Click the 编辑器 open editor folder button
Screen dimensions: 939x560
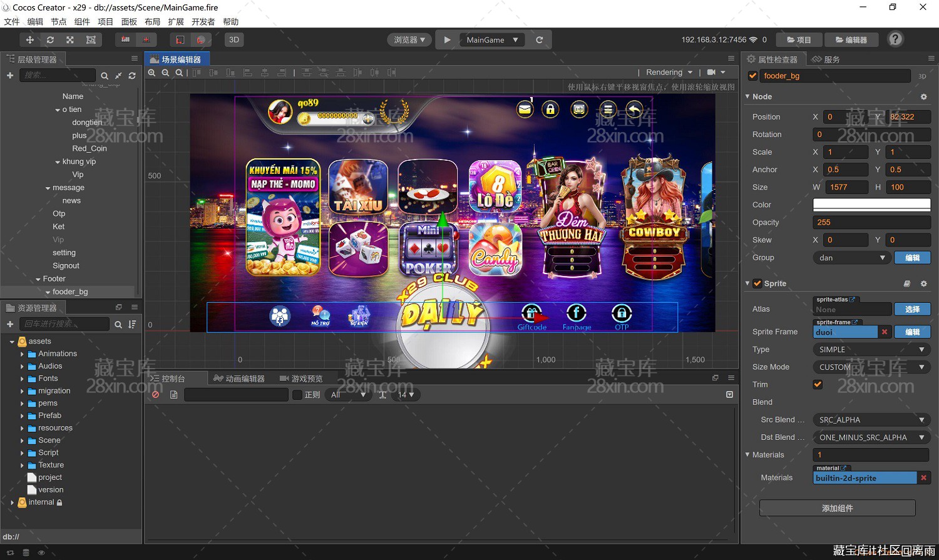click(x=851, y=39)
